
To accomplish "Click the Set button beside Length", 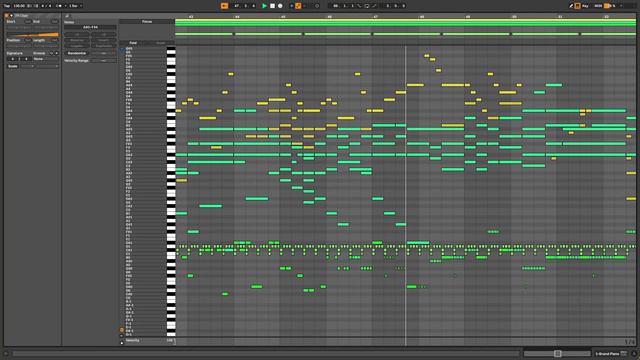I will pyautogui.click(x=55, y=40).
